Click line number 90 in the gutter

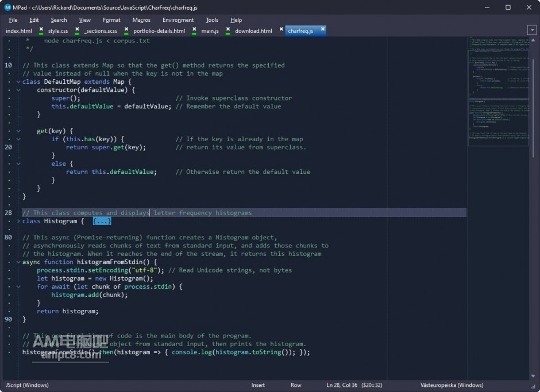click(8, 319)
